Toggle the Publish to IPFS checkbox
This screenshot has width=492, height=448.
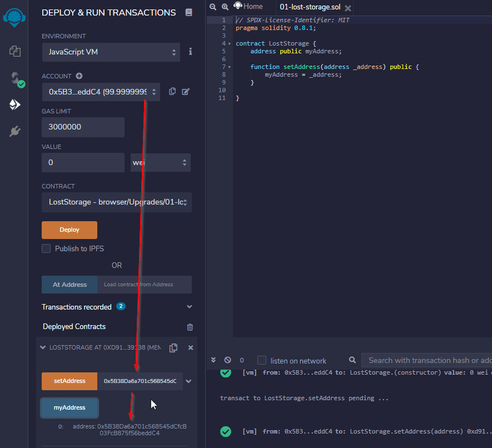46,248
